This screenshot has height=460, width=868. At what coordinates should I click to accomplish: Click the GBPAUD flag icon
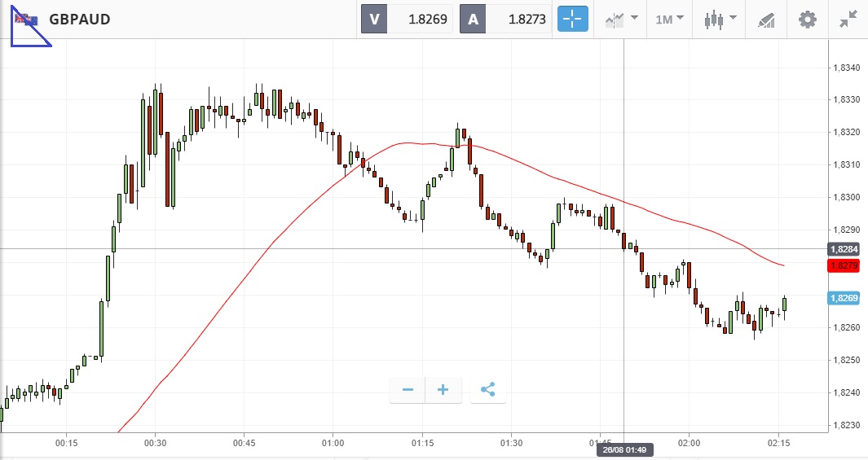click(x=26, y=19)
